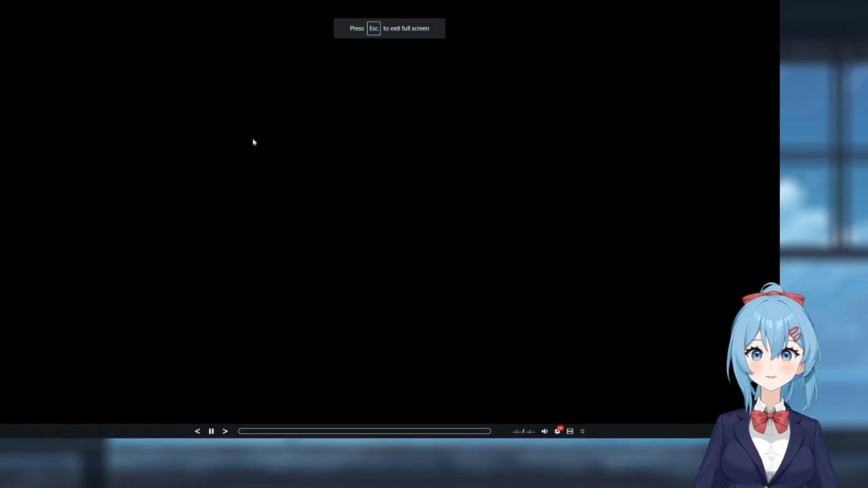Toggle the wide view mode icon
This screenshot has height=488, width=868.
570,431
